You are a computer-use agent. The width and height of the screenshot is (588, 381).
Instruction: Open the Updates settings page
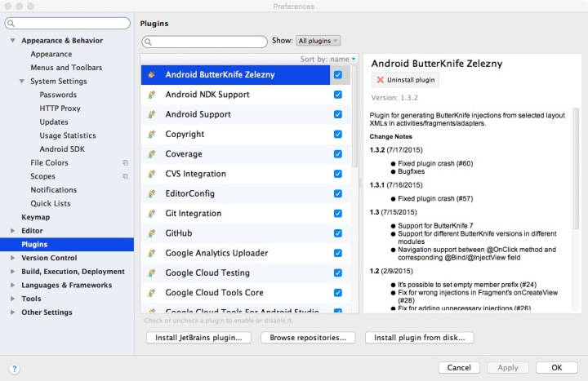coord(54,122)
